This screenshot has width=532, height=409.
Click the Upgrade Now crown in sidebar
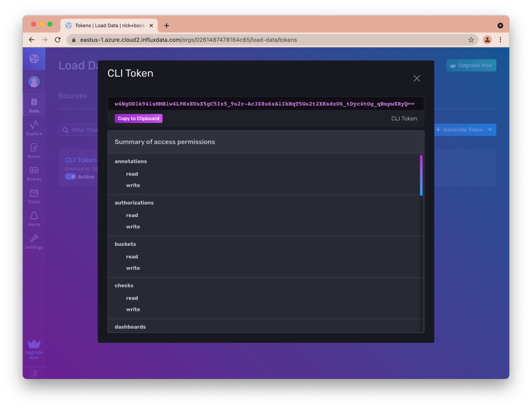coord(34,349)
